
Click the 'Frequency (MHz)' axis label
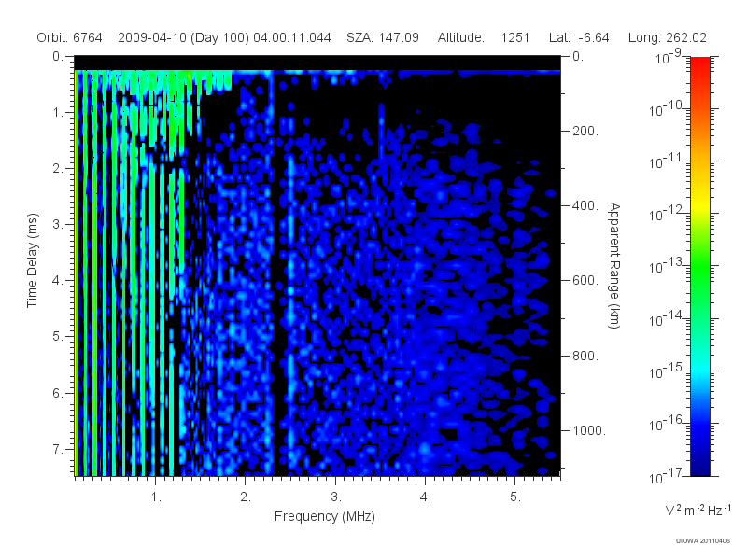coord(325,517)
